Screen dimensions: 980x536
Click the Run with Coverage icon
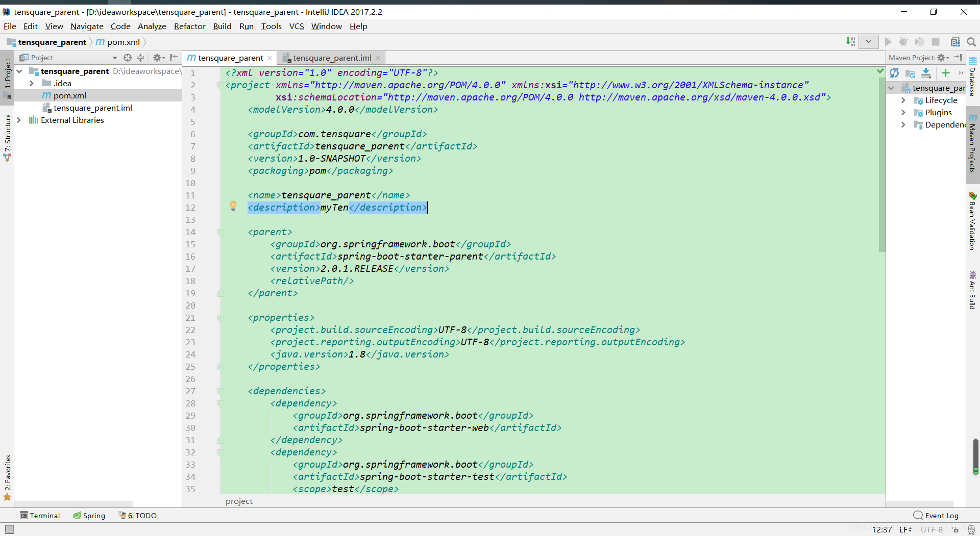click(x=919, y=42)
